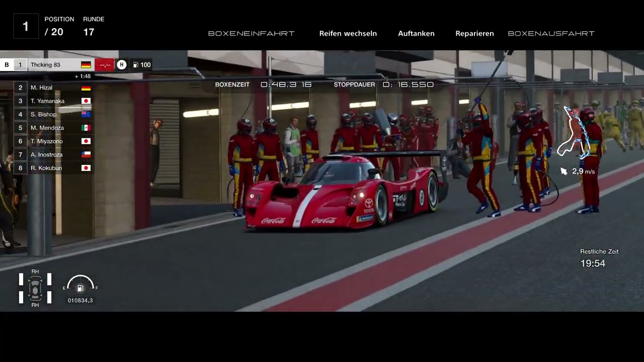Click the fuel amount 100 value
Screen dimensions: 644x362
(145, 65)
